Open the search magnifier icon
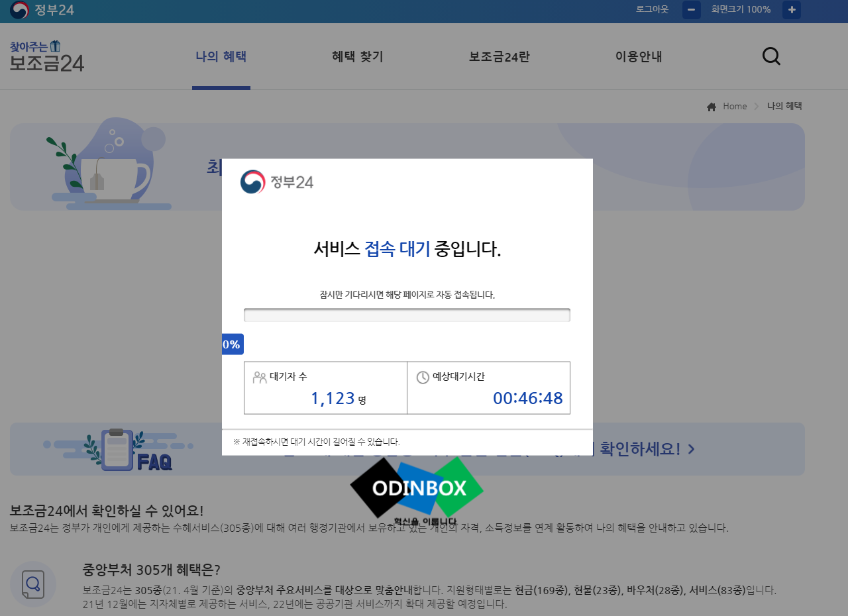The image size is (848, 616). click(x=771, y=56)
